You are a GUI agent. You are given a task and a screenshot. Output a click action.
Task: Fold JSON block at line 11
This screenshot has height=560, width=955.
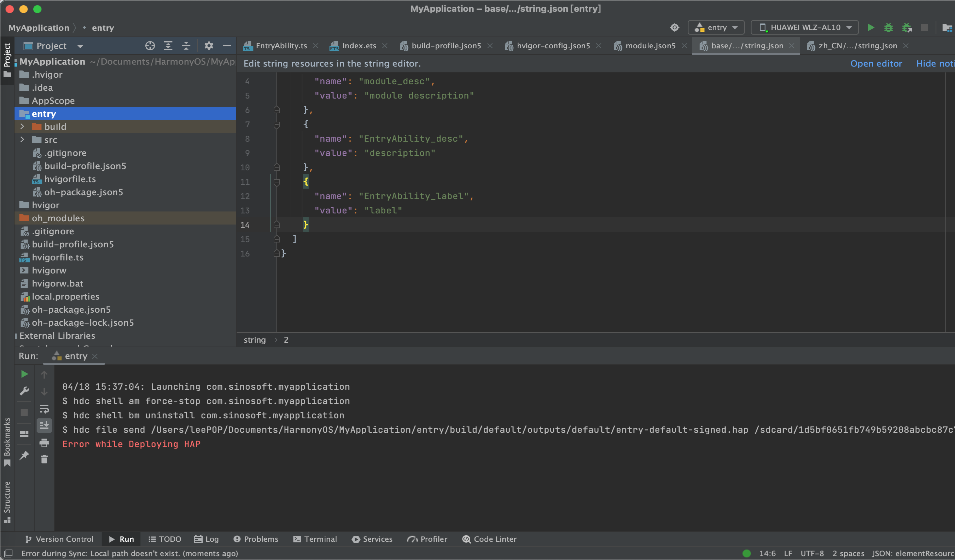[277, 182]
